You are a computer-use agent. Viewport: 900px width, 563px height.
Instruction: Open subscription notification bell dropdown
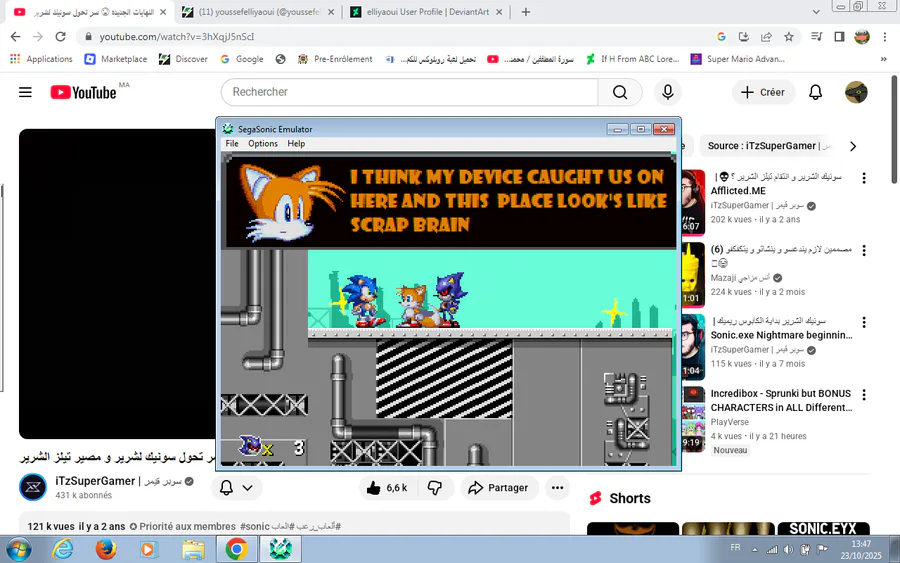(236, 488)
